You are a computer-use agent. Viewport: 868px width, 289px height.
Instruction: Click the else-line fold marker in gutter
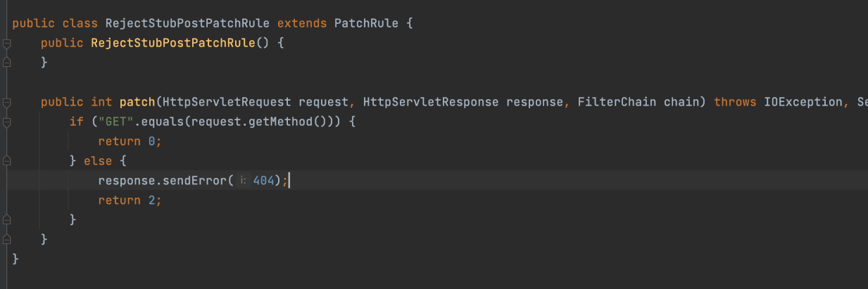(x=6, y=161)
